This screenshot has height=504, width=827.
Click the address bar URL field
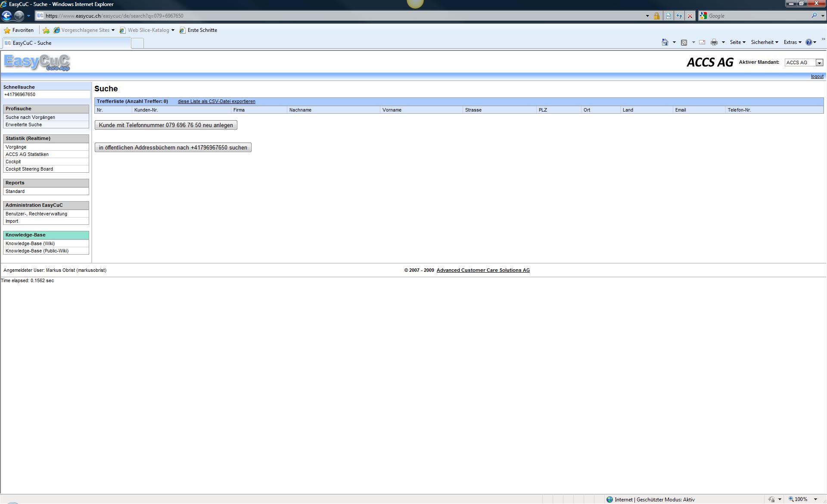(340, 16)
